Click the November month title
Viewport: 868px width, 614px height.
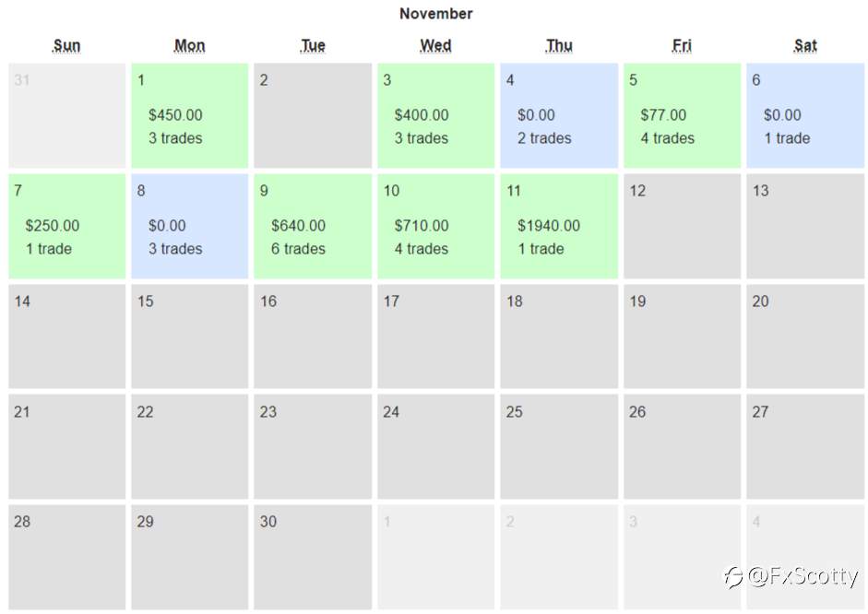[436, 14]
